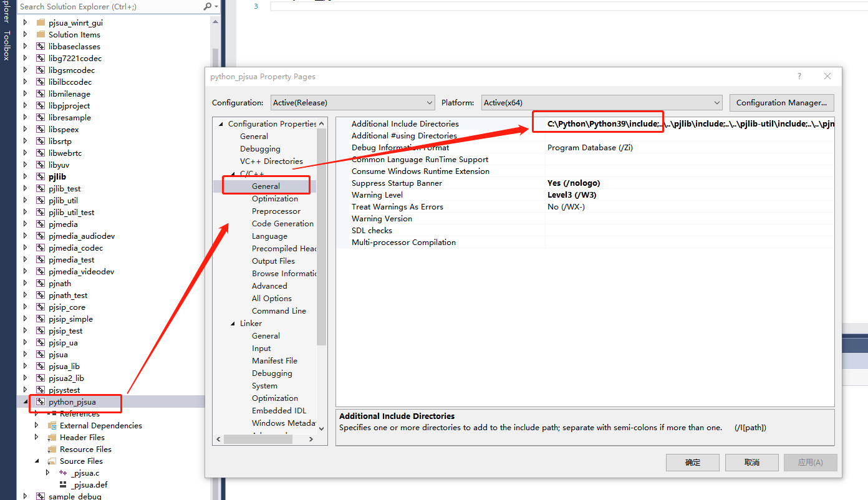The height and width of the screenshot is (500, 868).
Task: Expand the pjsua_lib project node
Action: 26,366
